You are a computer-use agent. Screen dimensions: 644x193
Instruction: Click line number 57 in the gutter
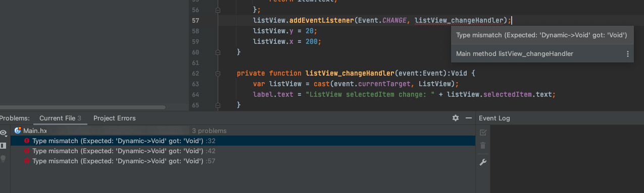click(195, 21)
